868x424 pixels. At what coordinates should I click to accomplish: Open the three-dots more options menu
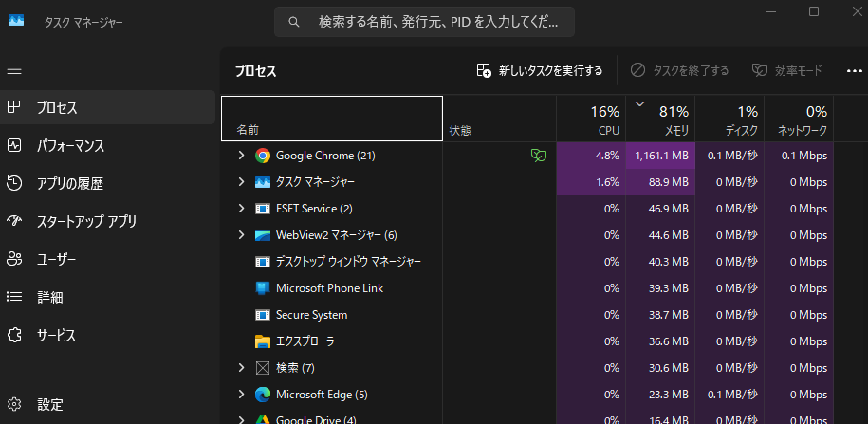pyautogui.click(x=854, y=71)
